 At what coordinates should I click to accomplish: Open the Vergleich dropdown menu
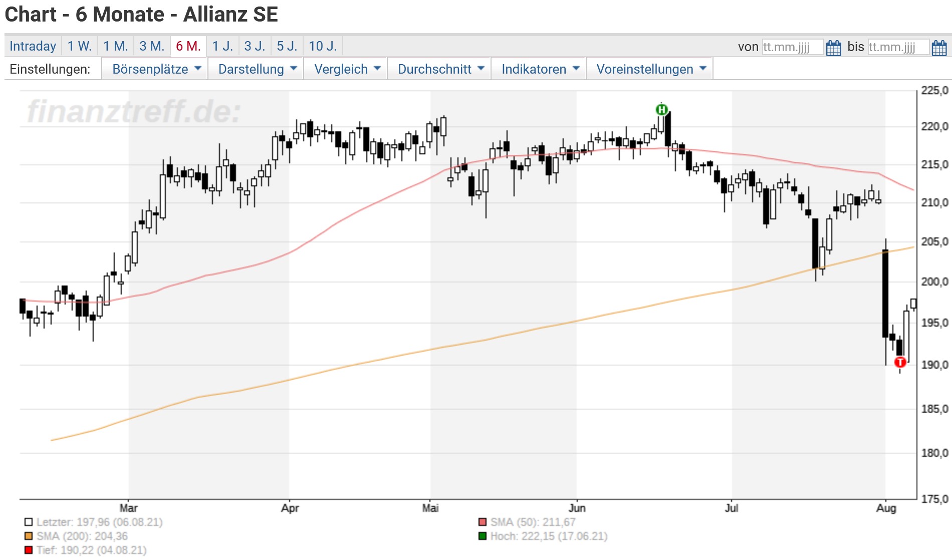click(346, 69)
